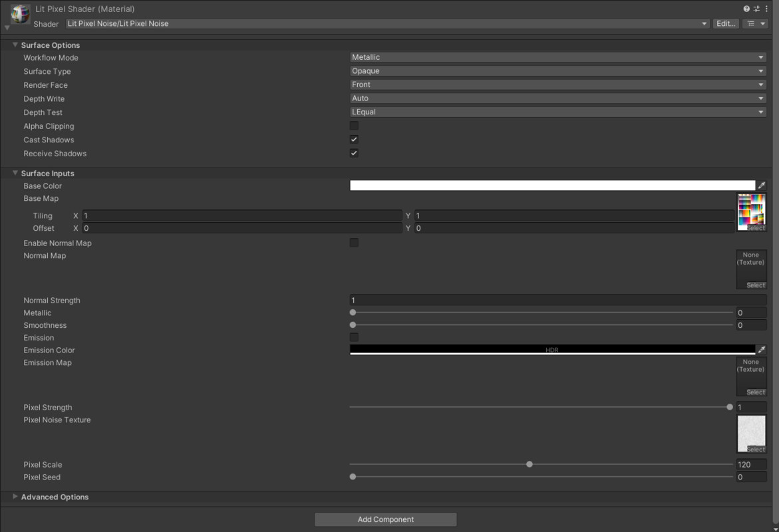The width and height of the screenshot is (779, 532).
Task: Click the Pixel Strength numeric field
Action: pos(751,407)
